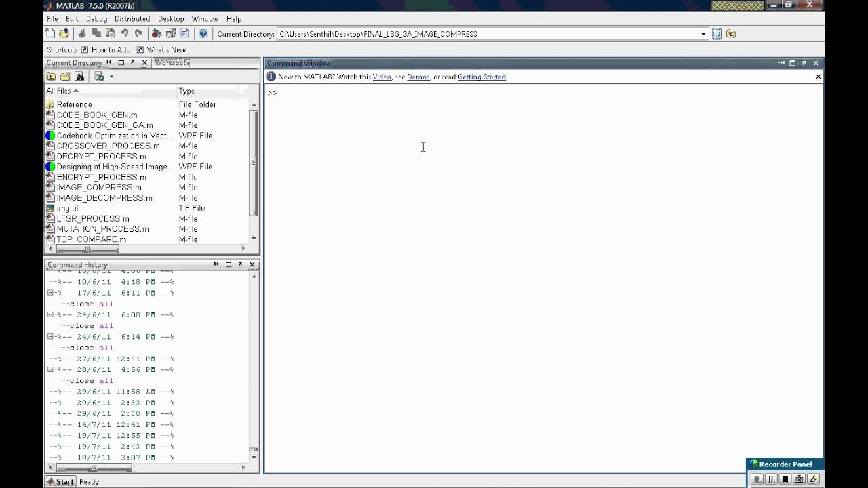This screenshot has width=868, height=488.
Task: Collapse the 28/6/11 4:56 PM history group
Action: tap(50, 369)
